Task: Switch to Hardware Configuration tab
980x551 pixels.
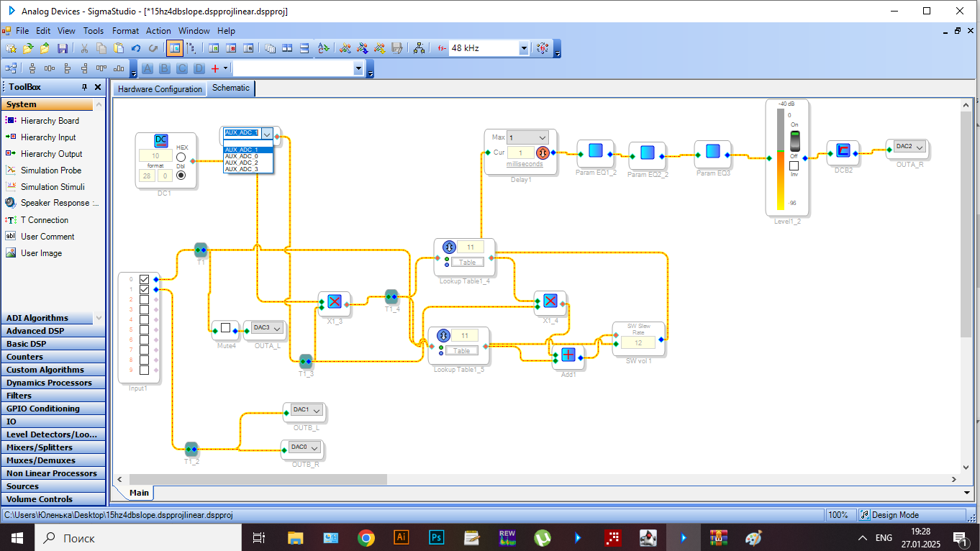Action: pos(160,89)
